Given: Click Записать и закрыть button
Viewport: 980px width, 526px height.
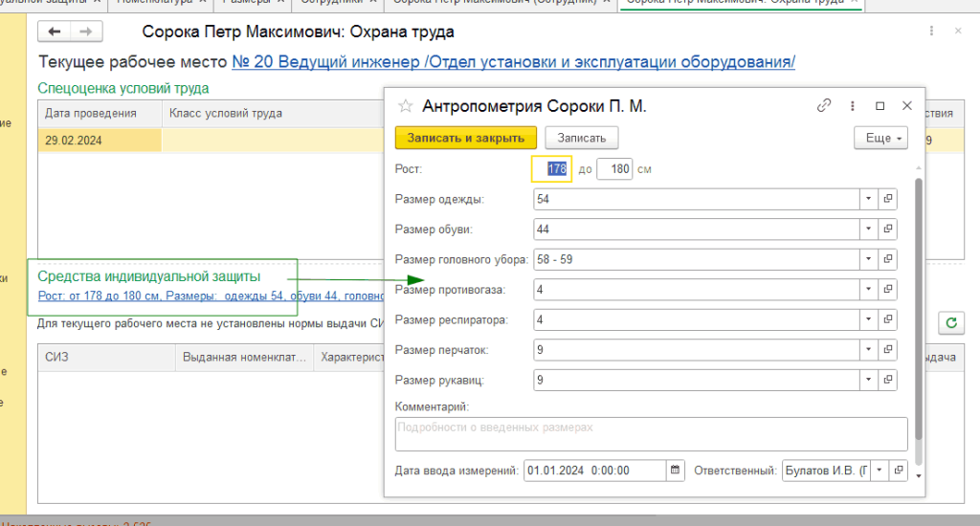Looking at the screenshot, I should point(466,138).
